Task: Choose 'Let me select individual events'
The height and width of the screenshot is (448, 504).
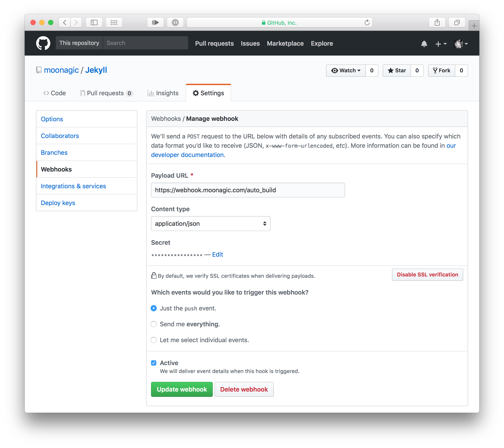Action: [x=154, y=340]
